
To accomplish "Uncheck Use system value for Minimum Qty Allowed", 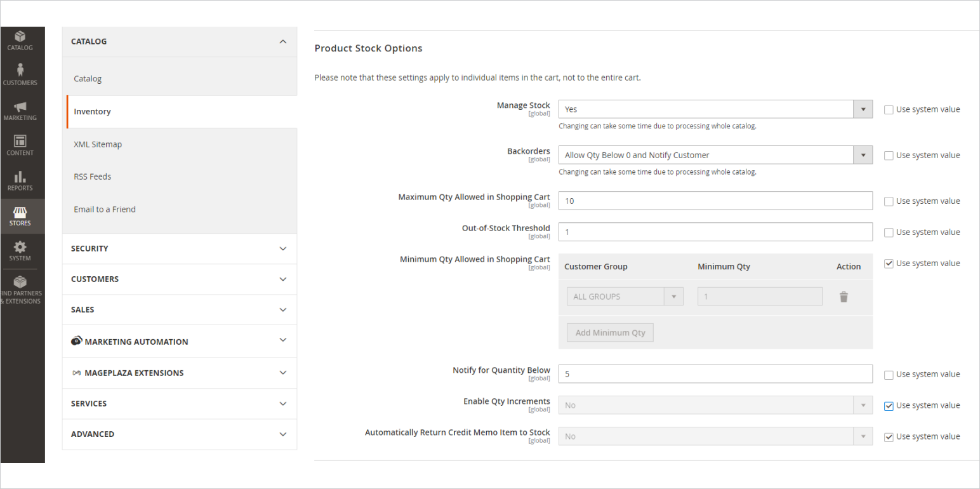I will coord(889,264).
